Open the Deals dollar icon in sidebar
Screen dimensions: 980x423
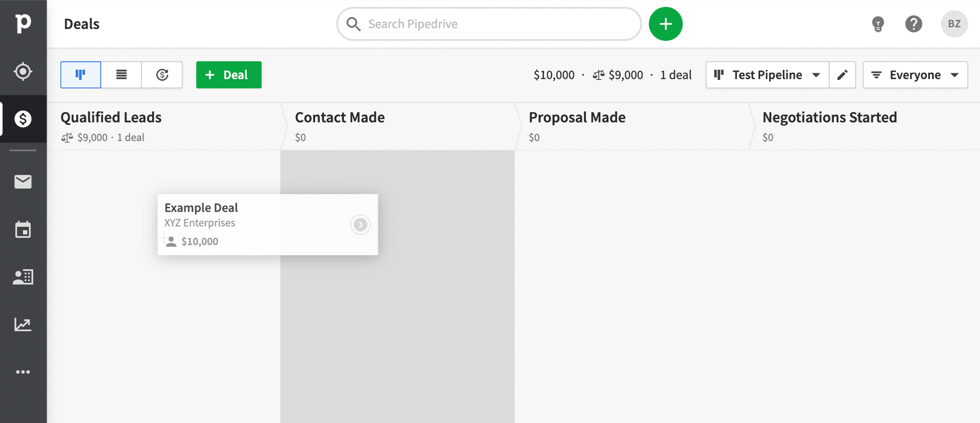23,119
